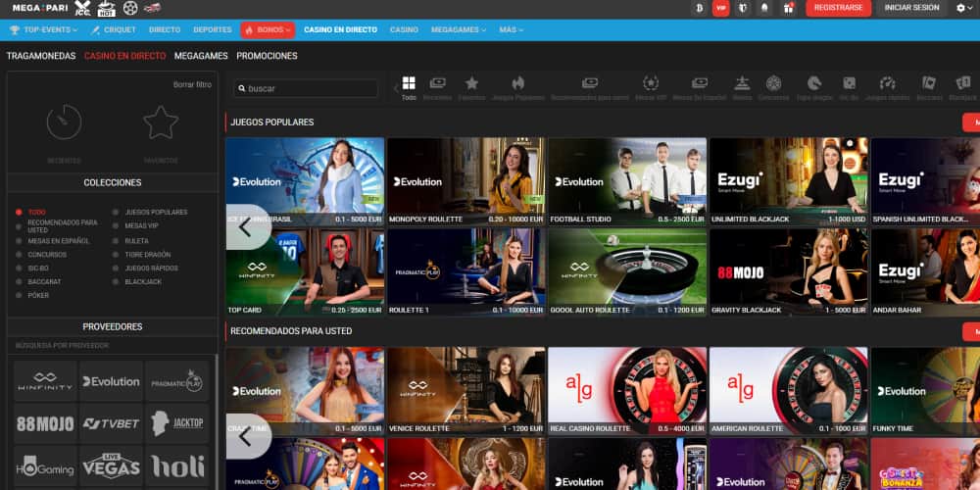Filter by 88 Mojo provider logo
Viewport: 980px width, 490px height.
(45, 423)
